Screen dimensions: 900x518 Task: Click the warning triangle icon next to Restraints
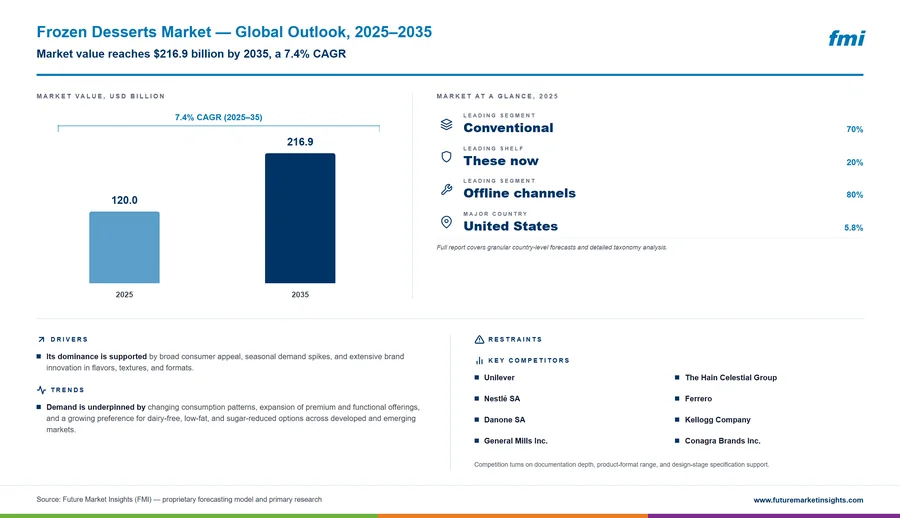click(479, 339)
